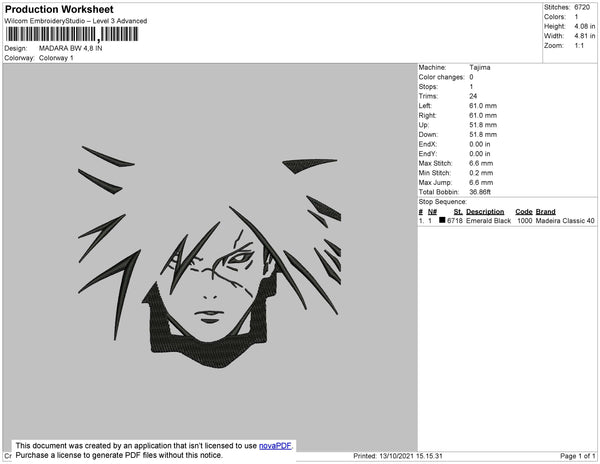Click the 'Purchase a license' notice line
This screenshot has width=600, height=464.
(119, 455)
